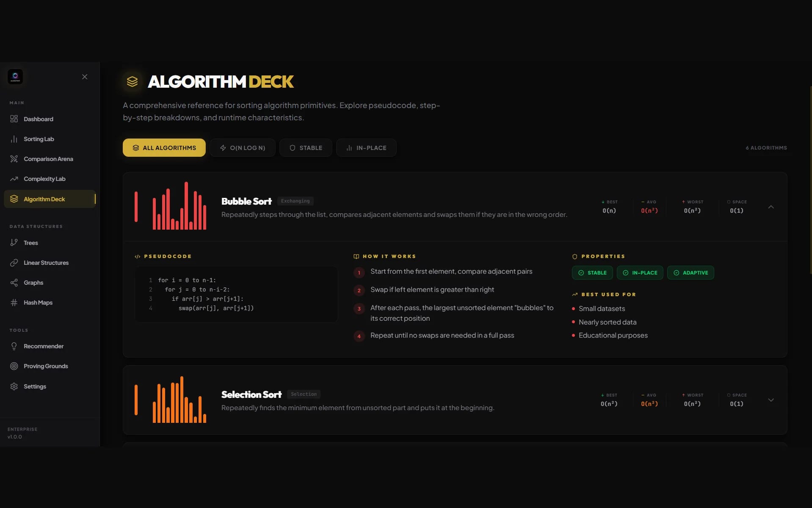Filter by In-Place algorithms
This screenshot has height=508, width=812.
point(366,148)
